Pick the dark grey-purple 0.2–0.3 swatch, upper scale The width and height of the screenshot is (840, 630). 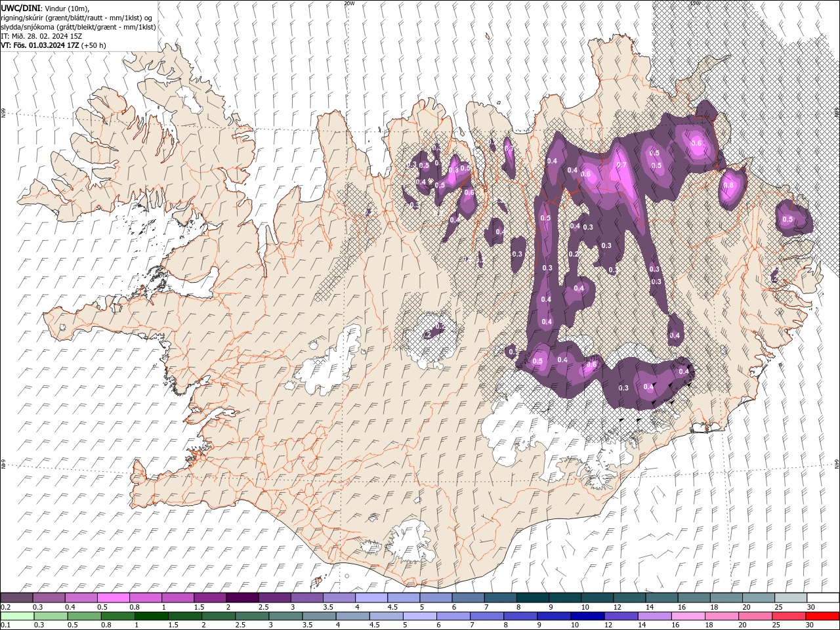tap(16, 597)
